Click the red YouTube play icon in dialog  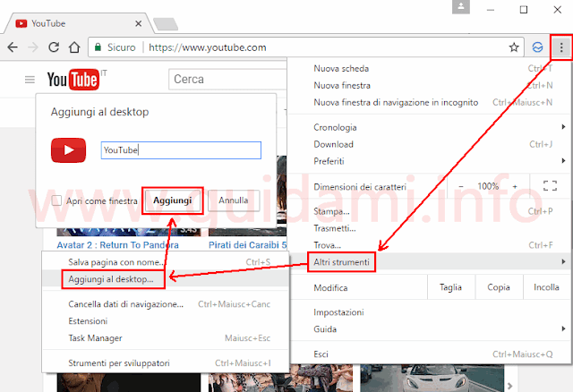[68, 150]
